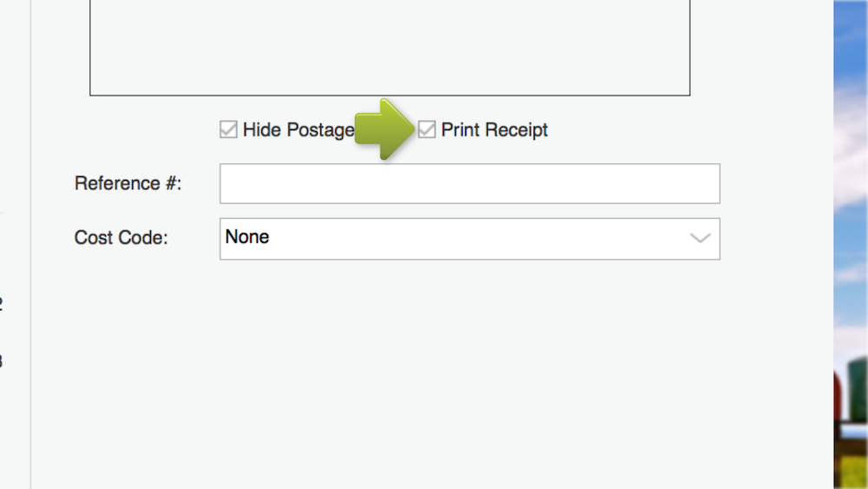Select the sidebar entry ending in 2
Viewport: 868px width, 489px height.
click(x=1, y=305)
